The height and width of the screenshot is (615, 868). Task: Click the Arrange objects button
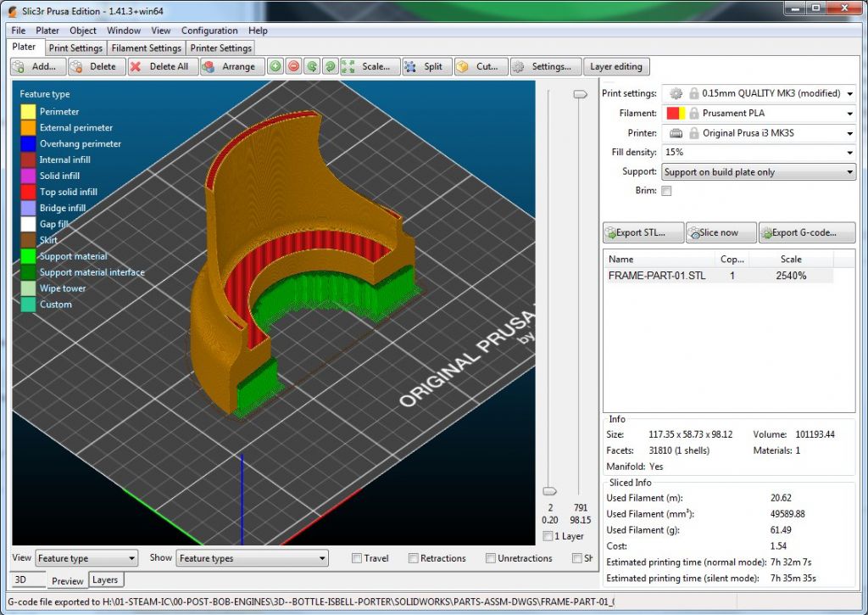[232, 66]
